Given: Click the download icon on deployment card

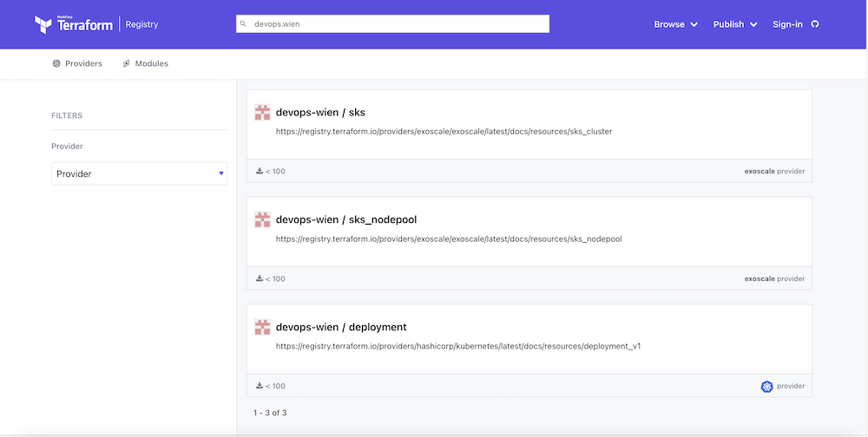Looking at the screenshot, I should click(260, 386).
